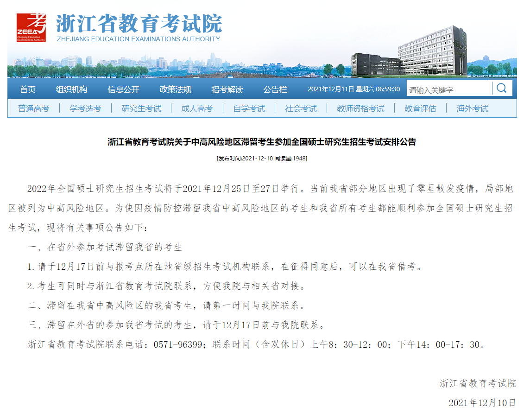This screenshot has width=530, height=420.
Task: Go to the 社会考试 section
Action: click(x=301, y=108)
